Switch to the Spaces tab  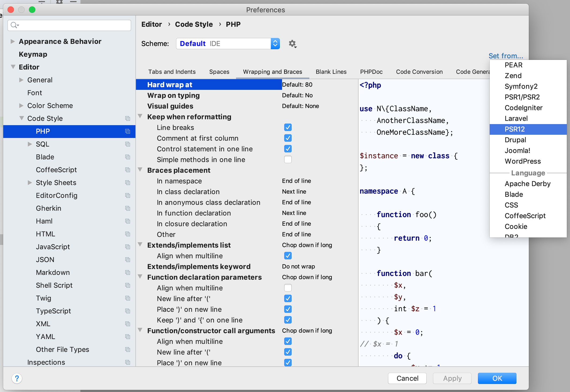click(x=219, y=72)
